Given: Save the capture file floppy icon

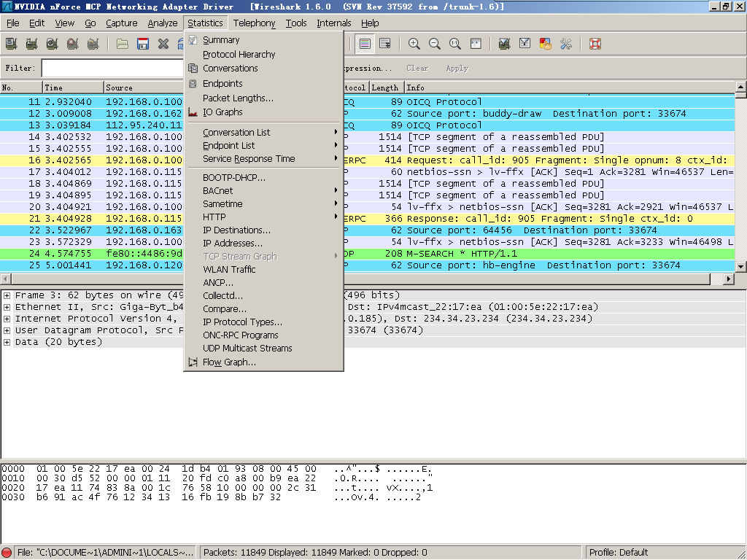Looking at the screenshot, I should (x=143, y=44).
